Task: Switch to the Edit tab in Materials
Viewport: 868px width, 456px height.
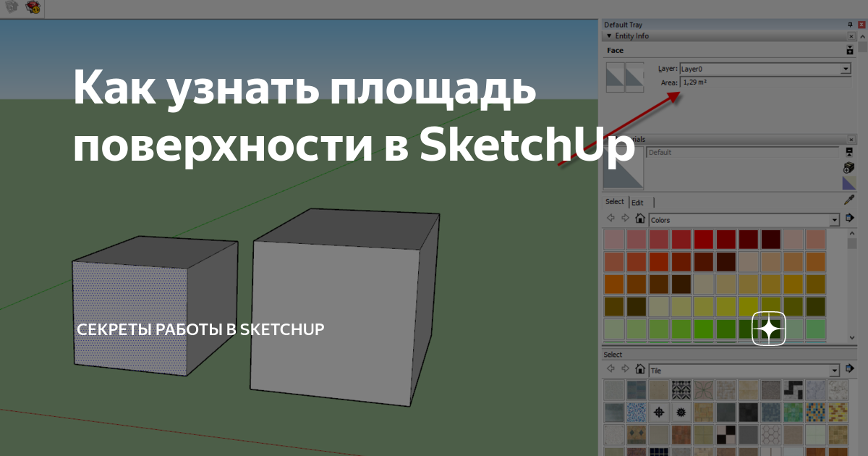Action: (637, 203)
